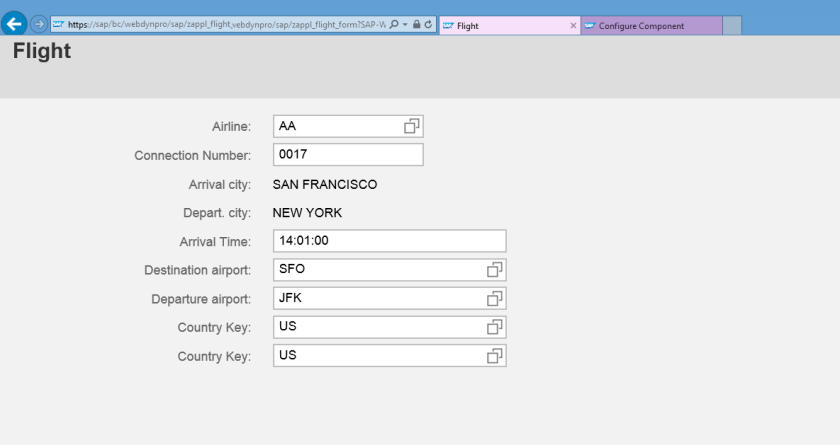This screenshot has width=840, height=445.
Task: Click the Connection Number label
Action: [x=193, y=156]
